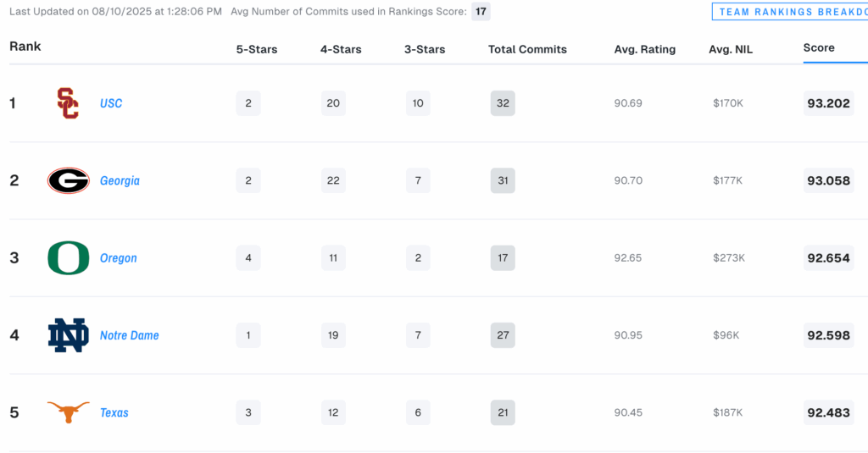Sort by 4-Stars column header
The width and height of the screenshot is (868, 453).
coord(341,49)
